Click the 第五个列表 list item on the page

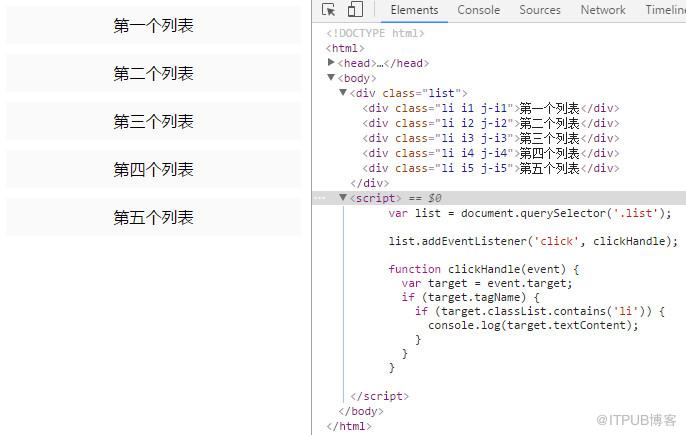point(154,217)
